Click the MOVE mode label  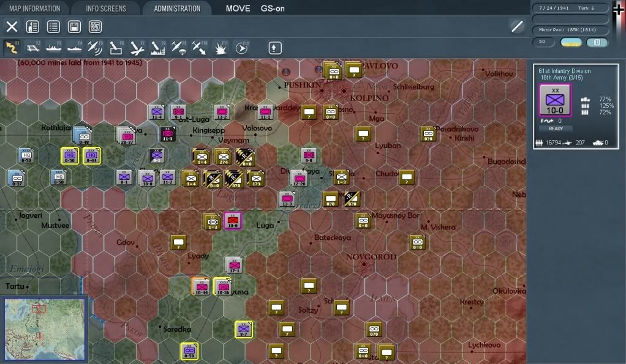[238, 9]
